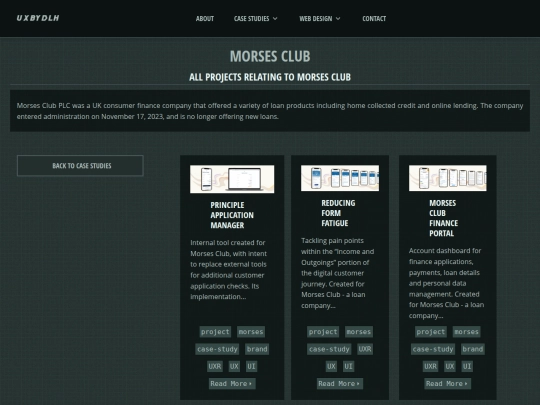Image resolution: width=540 pixels, height=405 pixels.
Task: Open the Principle Application Manager thumbnail
Action: click(232, 179)
